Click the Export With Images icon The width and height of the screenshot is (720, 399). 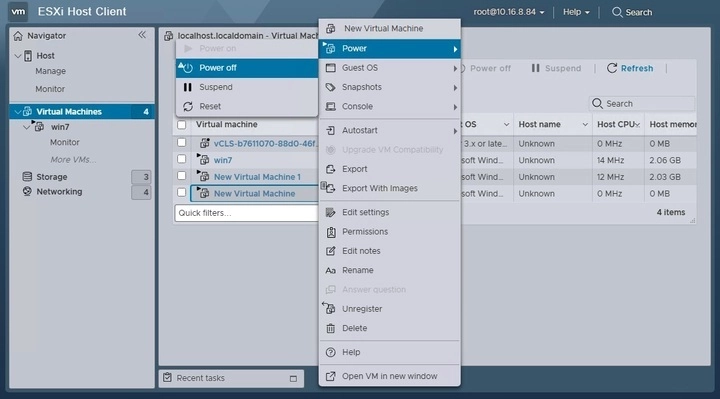pyautogui.click(x=328, y=187)
